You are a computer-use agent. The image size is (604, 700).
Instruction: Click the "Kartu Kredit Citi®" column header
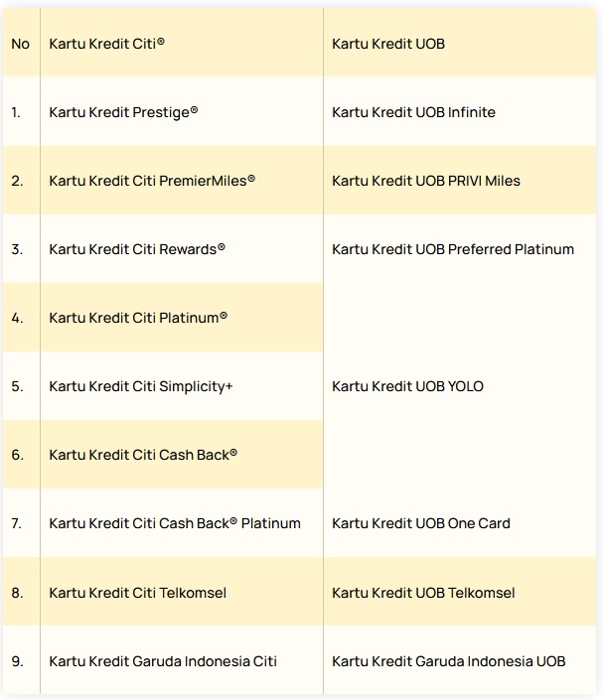[x=107, y=44]
